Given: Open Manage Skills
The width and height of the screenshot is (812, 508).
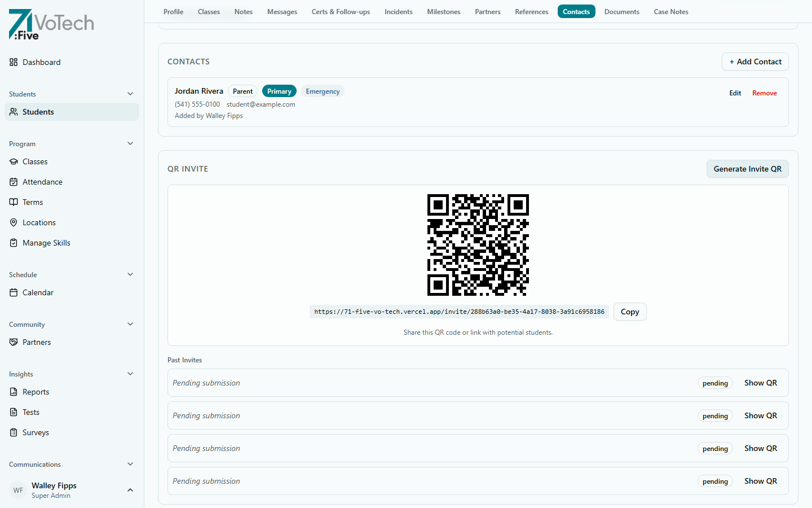Looking at the screenshot, I should [x=46, y=243].
